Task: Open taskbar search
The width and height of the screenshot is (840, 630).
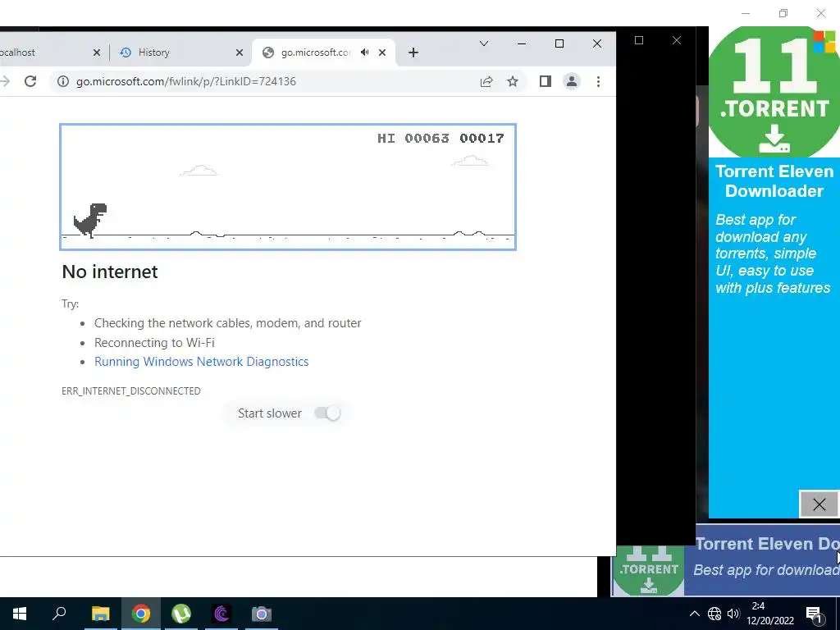Action: pos(59,614)
